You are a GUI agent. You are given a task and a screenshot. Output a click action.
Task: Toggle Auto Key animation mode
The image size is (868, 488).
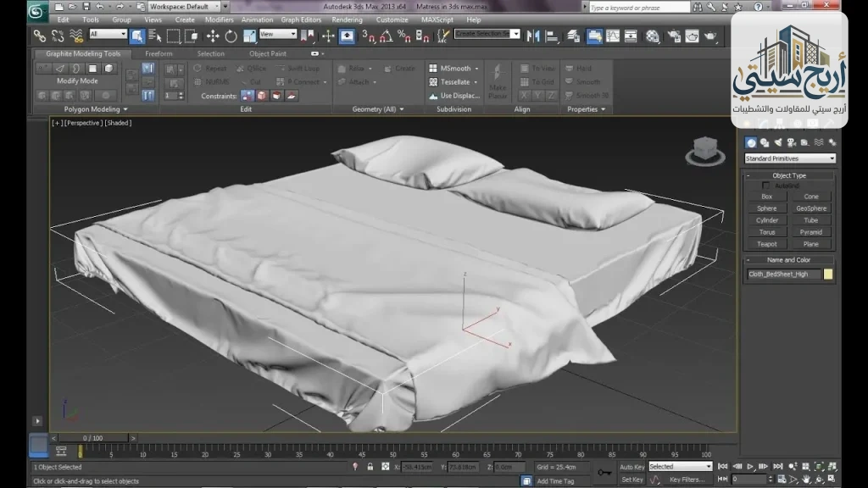point(631,466)
